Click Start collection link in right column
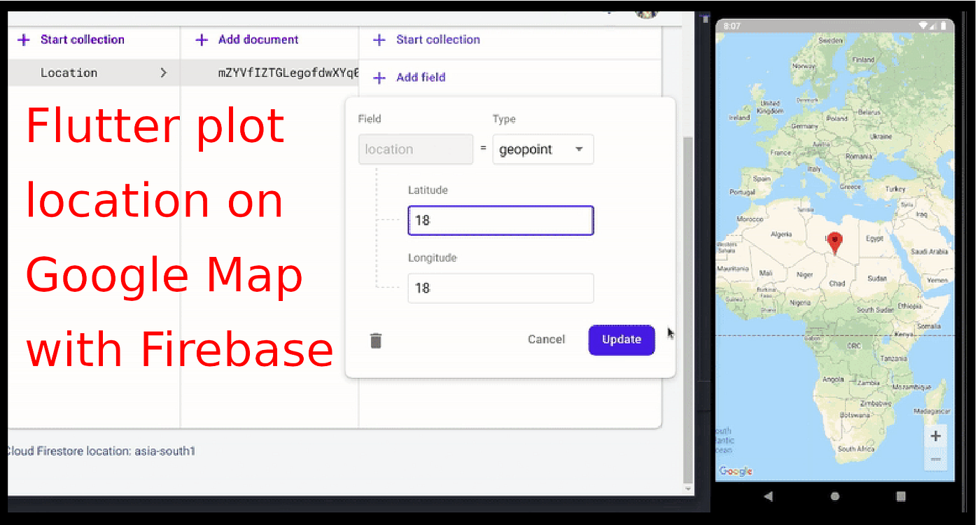This screenshot has height=525, width=980. pyautogui.click(x=438, y=40)
